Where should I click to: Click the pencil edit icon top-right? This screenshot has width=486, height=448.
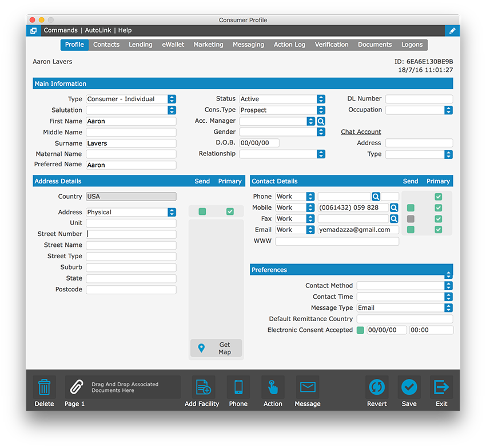pos(452,31)
